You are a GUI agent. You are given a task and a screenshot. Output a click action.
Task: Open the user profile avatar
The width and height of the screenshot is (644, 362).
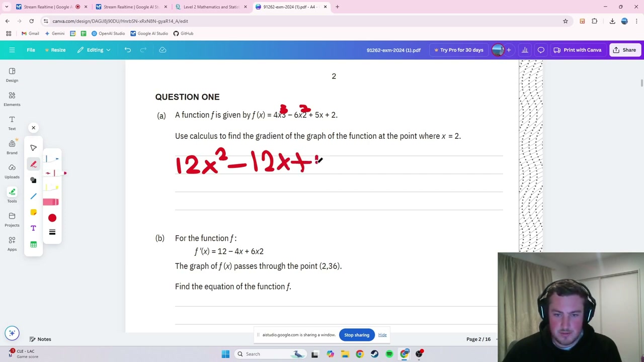pyautogui.click(x=498, y=50)
